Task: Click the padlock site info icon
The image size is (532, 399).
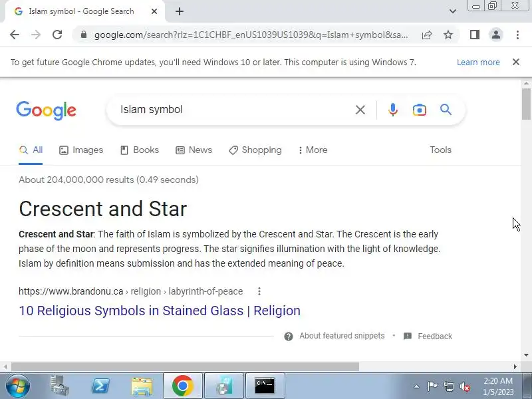Action: coord(84,35)
